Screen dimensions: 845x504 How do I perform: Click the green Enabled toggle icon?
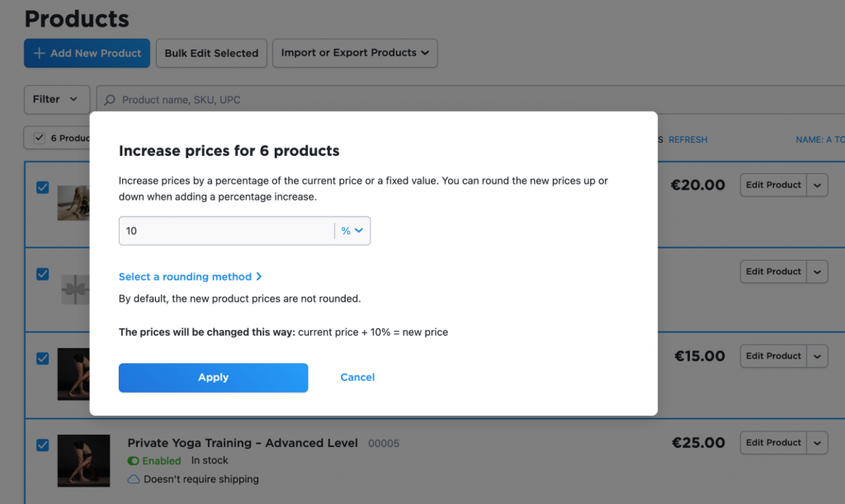point(133,461)
